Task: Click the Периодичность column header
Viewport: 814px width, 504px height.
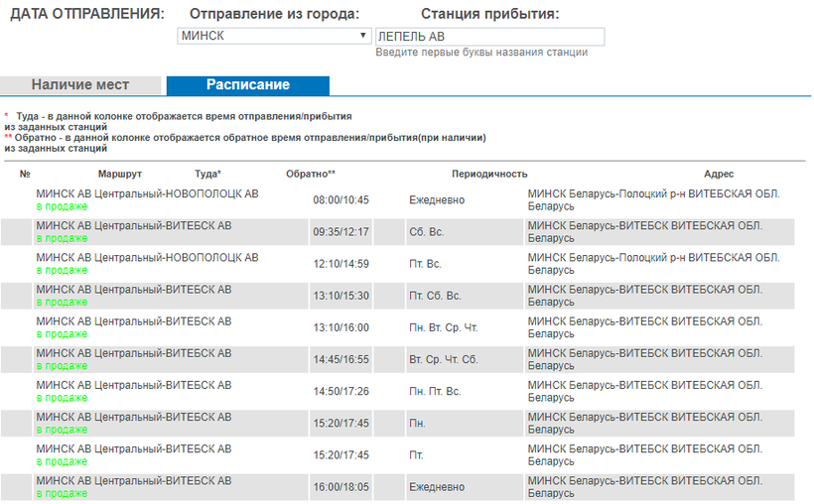Action: pyautogui.click(x=489, y=174)
